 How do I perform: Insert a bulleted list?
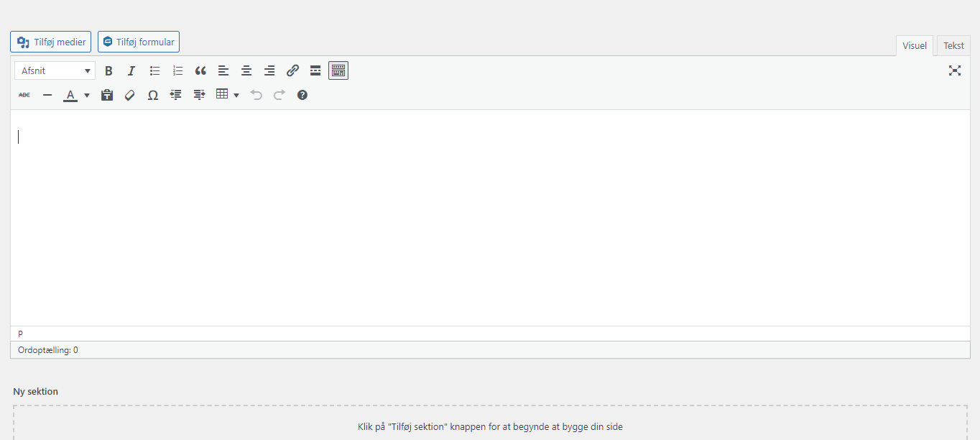(154, 70)
